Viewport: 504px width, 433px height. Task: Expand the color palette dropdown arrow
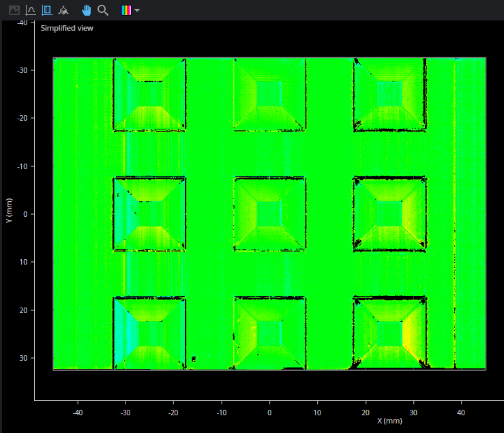(x=137, y=10)
